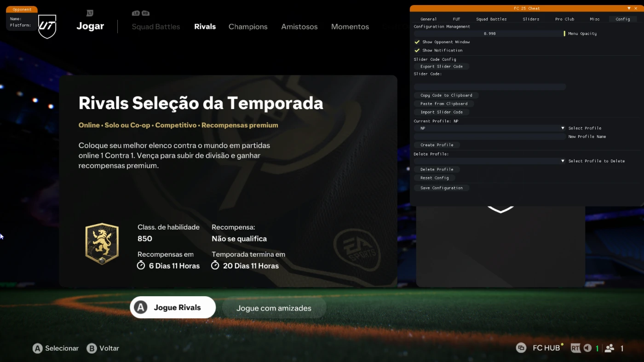The height and width of the screenshot is (362, 644).
Task: Collapse the FC 25 Cheat window arrow
Action: [x=629, y=8]
